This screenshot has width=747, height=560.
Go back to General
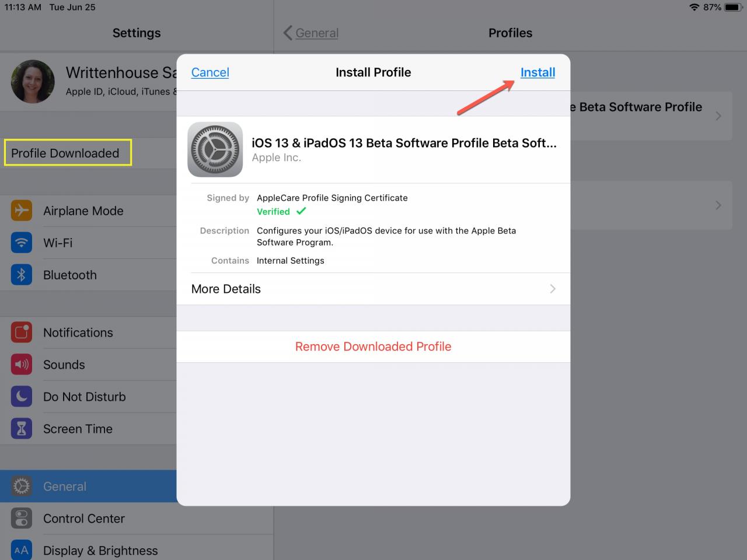pos(311,33)
